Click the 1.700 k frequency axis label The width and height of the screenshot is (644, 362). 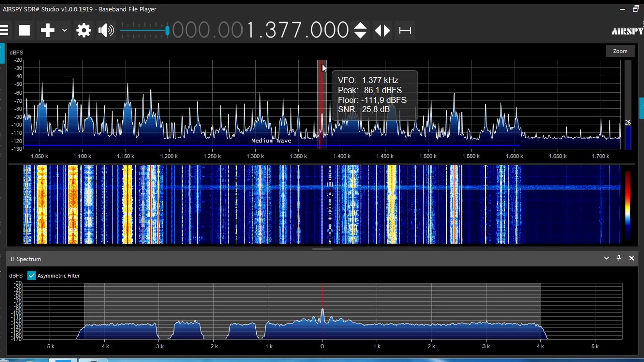[601, 156]
